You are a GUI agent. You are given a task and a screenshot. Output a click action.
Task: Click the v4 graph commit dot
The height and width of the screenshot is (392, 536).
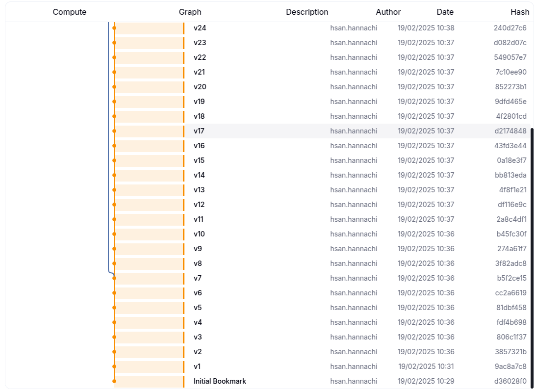coord(114,322)
